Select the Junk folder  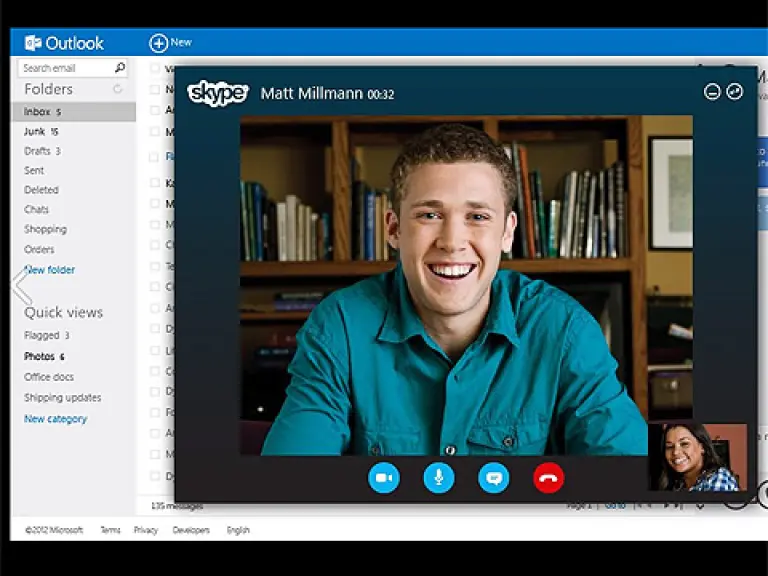click(x=35, y=132)
